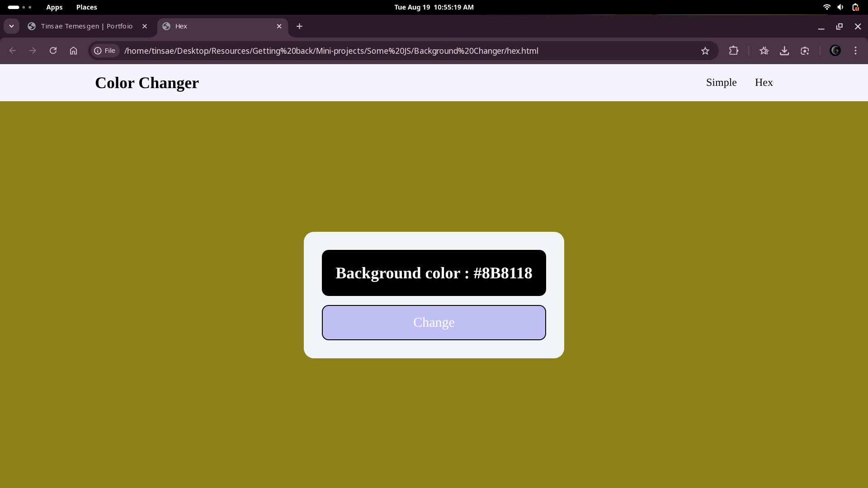Open the bookmarks list icon
Image resolution: width=868 pixels, height=488 pixels.
pos(764,51)
